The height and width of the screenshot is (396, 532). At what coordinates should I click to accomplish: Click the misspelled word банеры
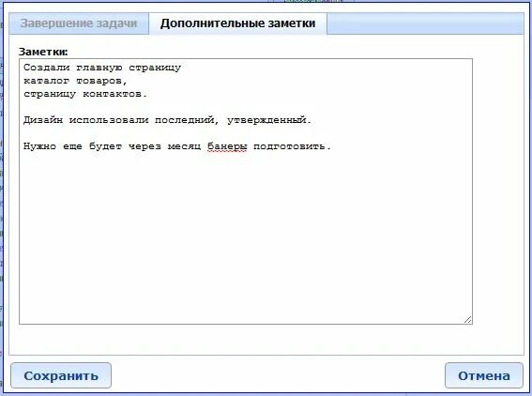click(x=227, y=146)
